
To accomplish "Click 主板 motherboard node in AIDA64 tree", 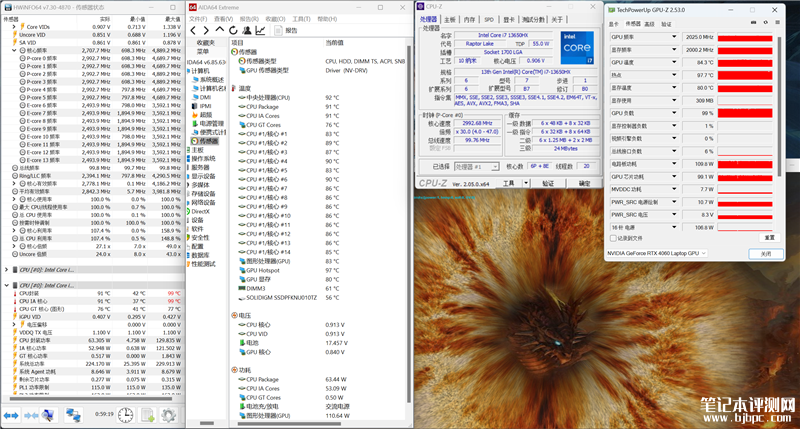I will pos(197,150).
